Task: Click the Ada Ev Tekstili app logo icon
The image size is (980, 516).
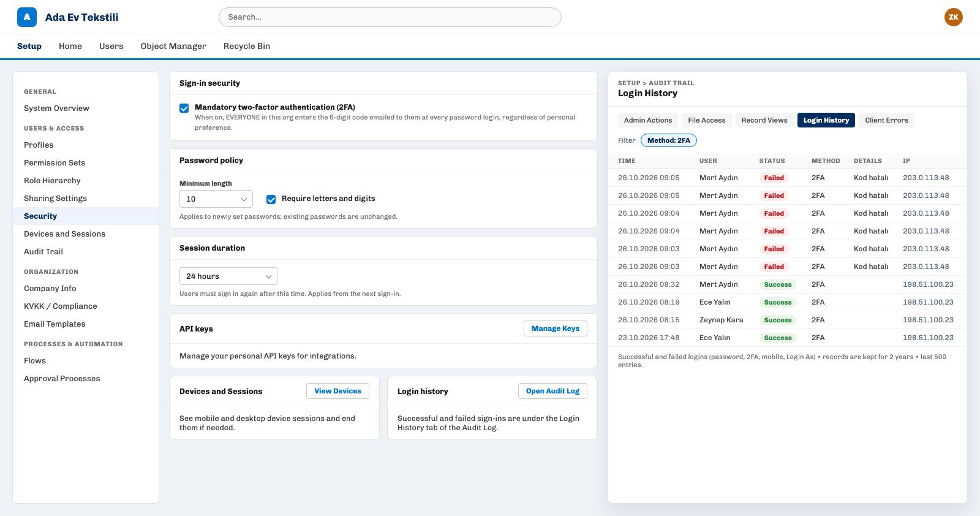Action: coord(26,17)
